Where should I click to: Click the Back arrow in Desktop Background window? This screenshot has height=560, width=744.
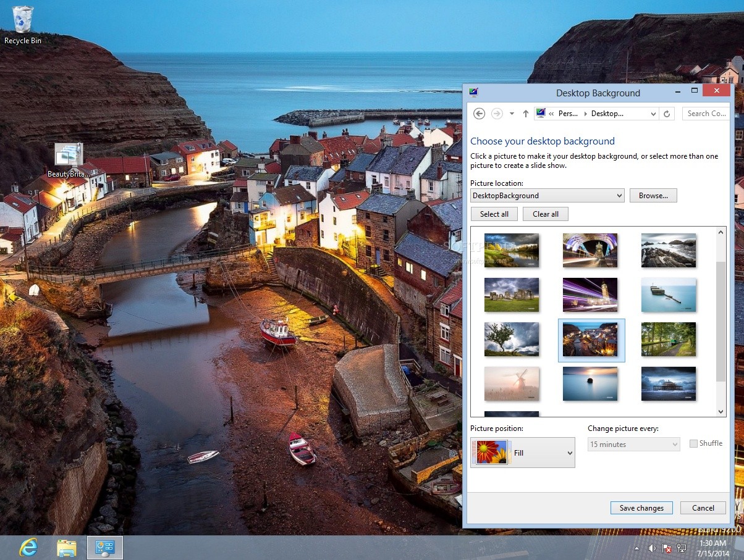click(479, 114)
